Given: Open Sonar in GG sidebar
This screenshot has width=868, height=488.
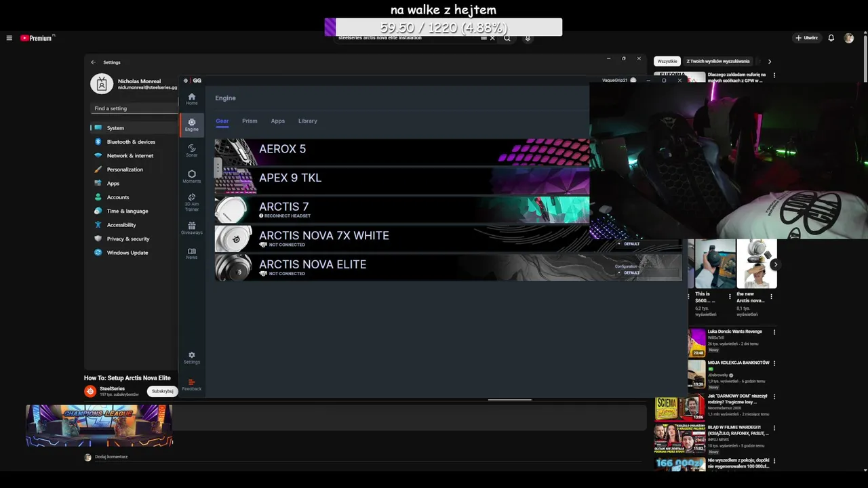Looking at the screenshot, I should (x=192, y=150).
